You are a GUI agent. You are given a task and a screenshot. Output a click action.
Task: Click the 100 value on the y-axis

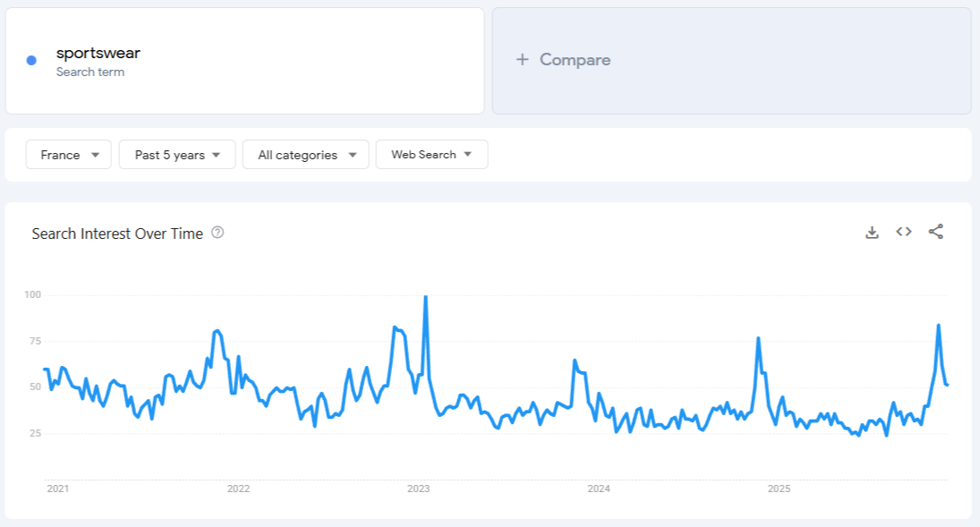(35, 295)
